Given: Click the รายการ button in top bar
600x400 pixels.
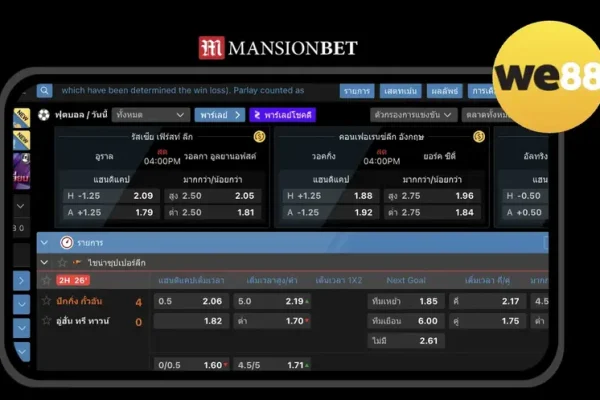Looking at the screenshot, I should point(356,90).
